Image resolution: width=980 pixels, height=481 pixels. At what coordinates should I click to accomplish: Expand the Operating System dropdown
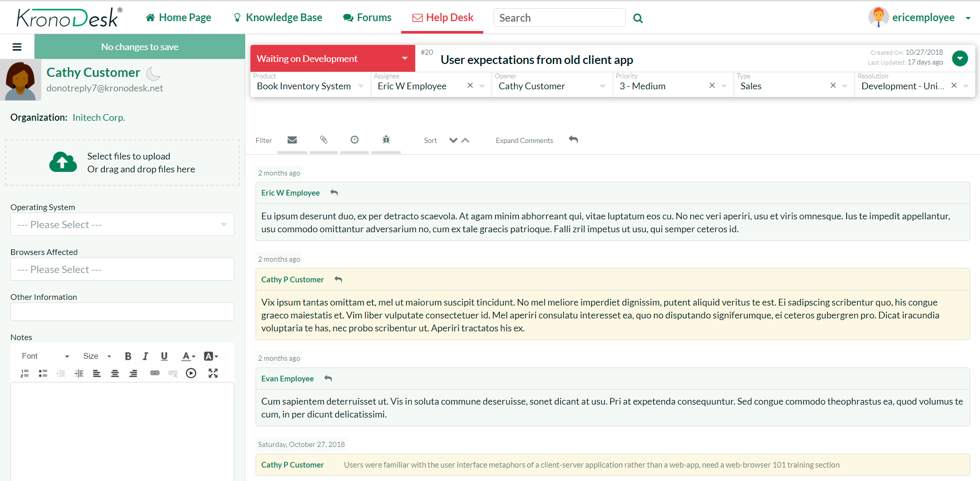click(122, 225)
